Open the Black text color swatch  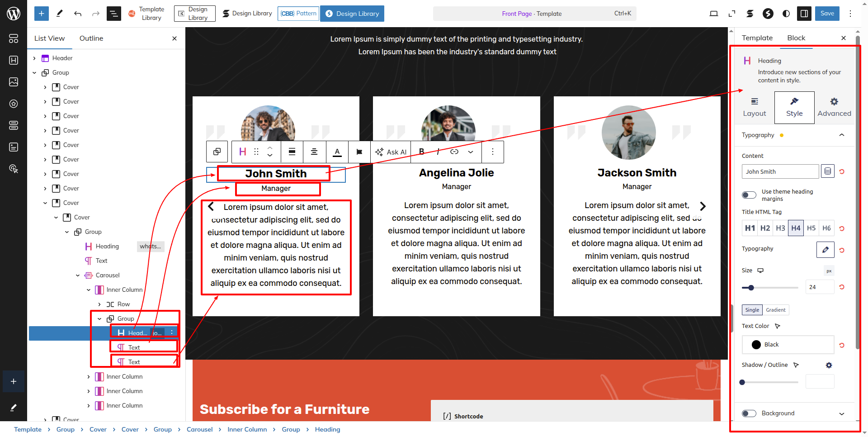[x=788, y=345]
